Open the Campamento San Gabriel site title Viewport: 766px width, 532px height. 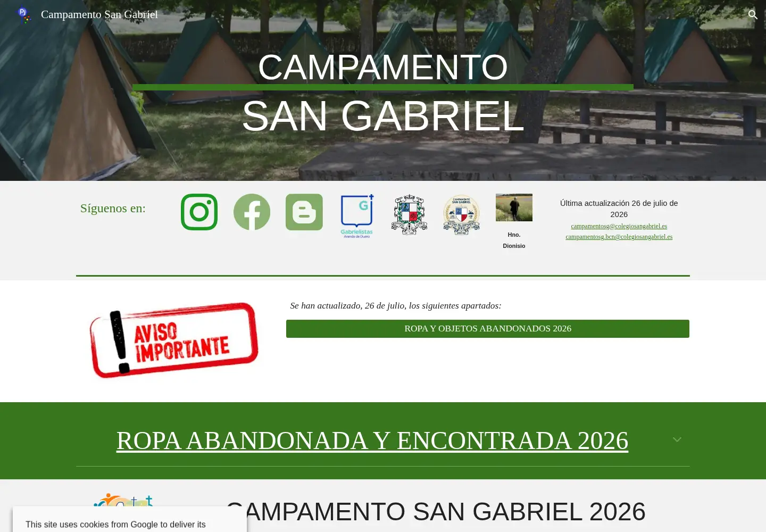(99, 14)
